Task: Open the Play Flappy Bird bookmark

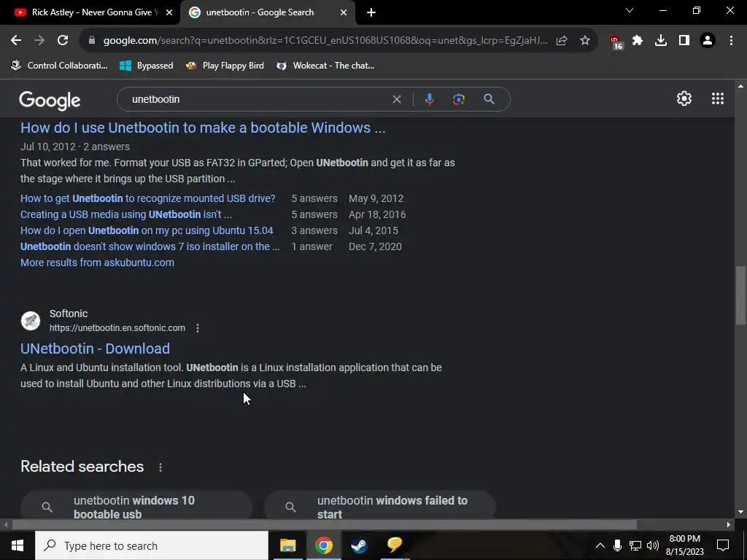Action: pyautogui.click(x=225, y=66)
